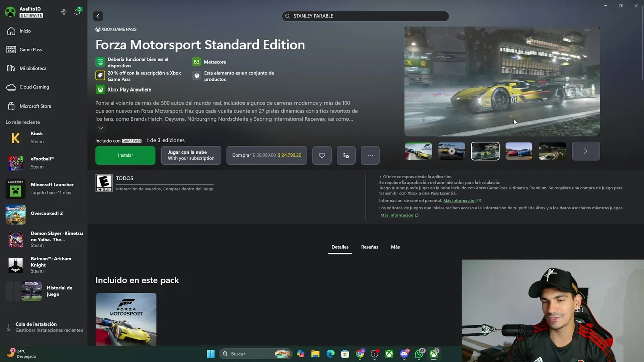644x362 pixels.
Task: Open File Explorer from the taskbar
Action: (x=315, y=354)
